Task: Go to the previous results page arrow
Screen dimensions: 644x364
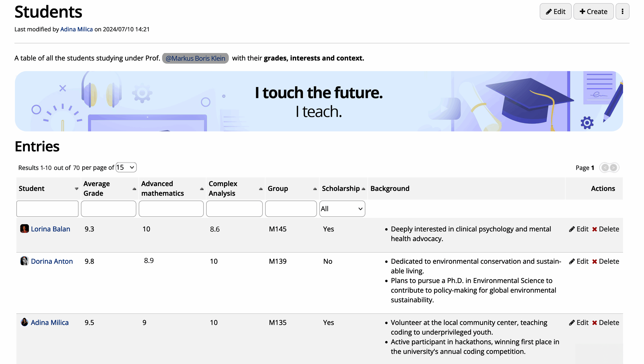Action: coord(605,168)
